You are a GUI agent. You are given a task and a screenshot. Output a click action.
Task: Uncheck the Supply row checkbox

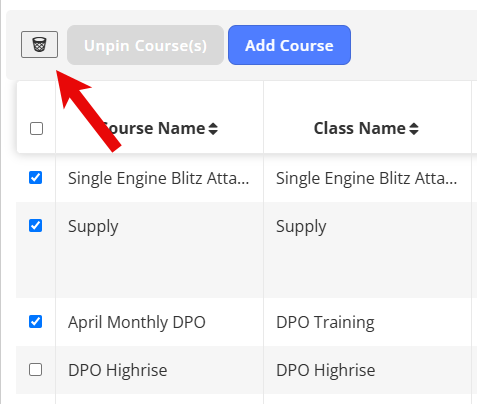coord(35,226)
